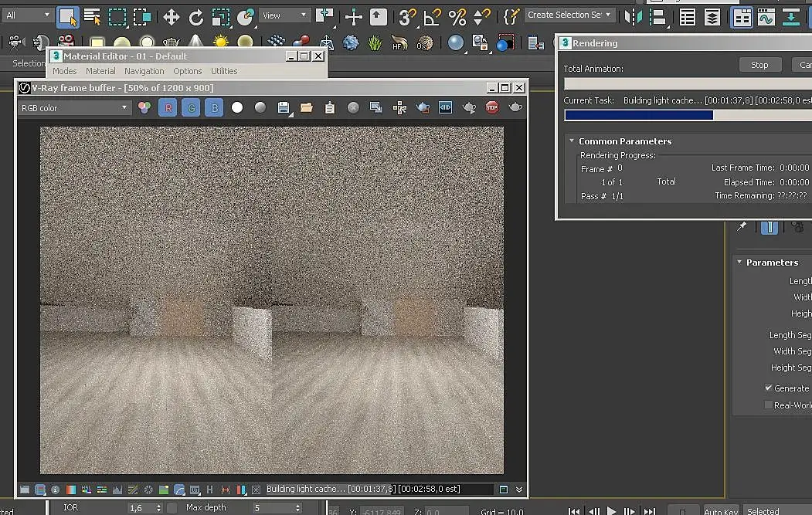The image size is (812, 515).
Task: Open the load image folder icon
Action: pos(307,108)
